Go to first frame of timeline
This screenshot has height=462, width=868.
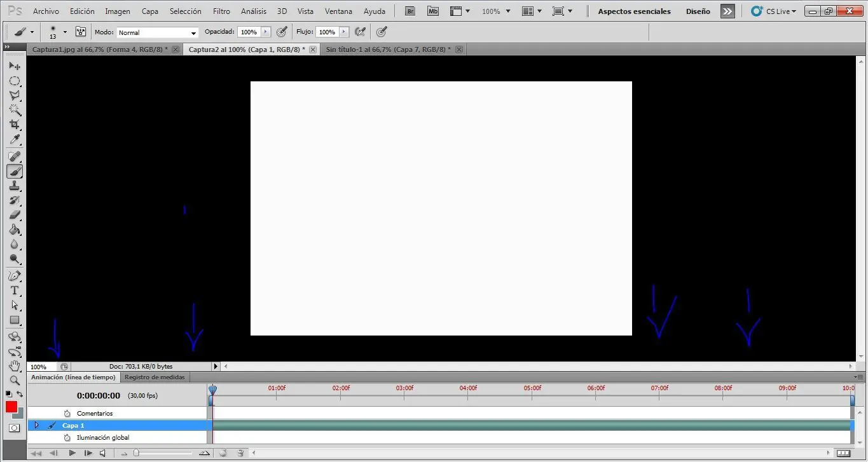click(36, 453)
